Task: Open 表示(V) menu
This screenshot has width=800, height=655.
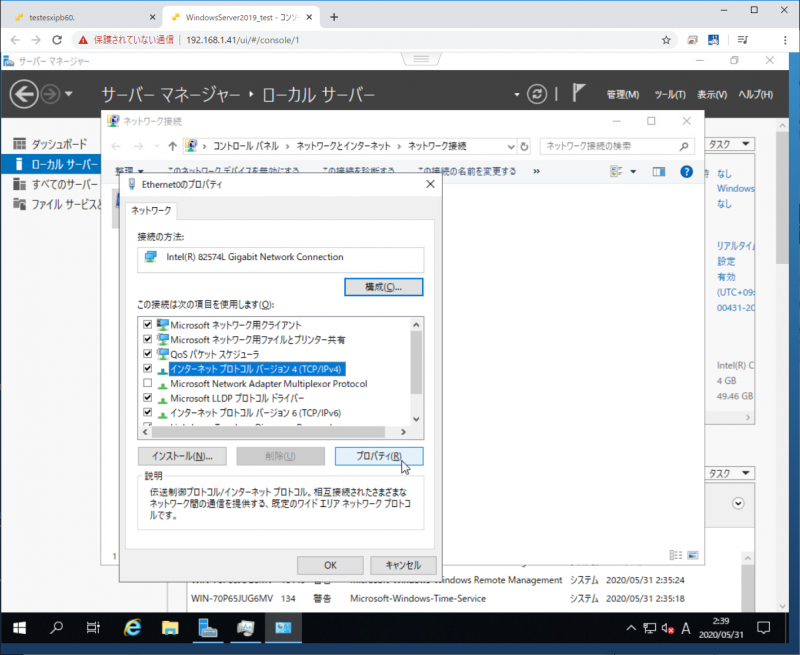Action: click(x=712, y=94)
